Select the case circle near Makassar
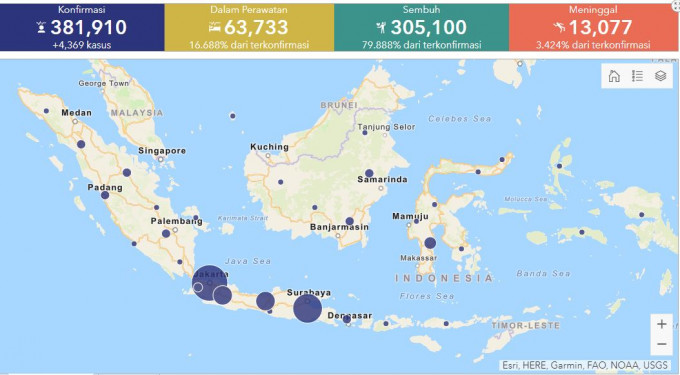The width and height of the screenshot is (680, 375). (x=430, y=243)
